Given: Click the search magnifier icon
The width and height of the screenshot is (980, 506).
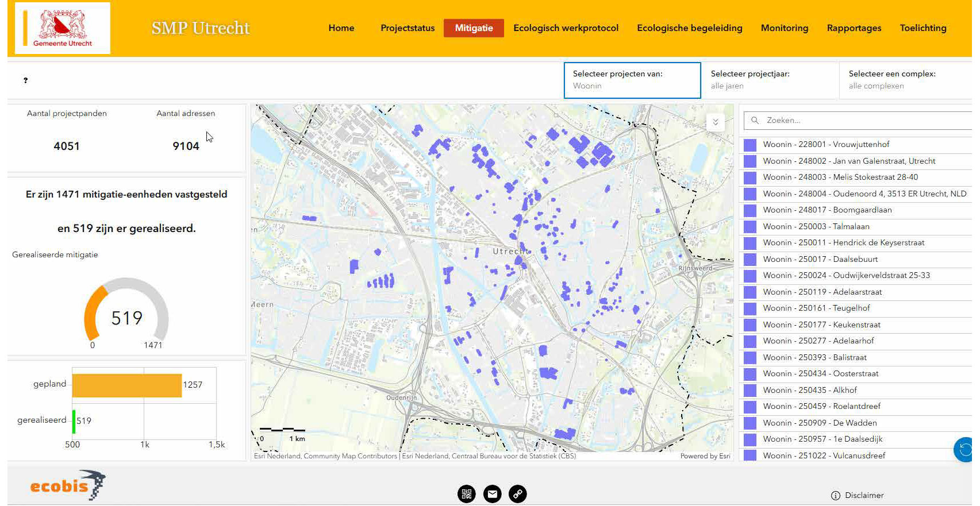Looking at the screenshot, I should pos(755,121).
